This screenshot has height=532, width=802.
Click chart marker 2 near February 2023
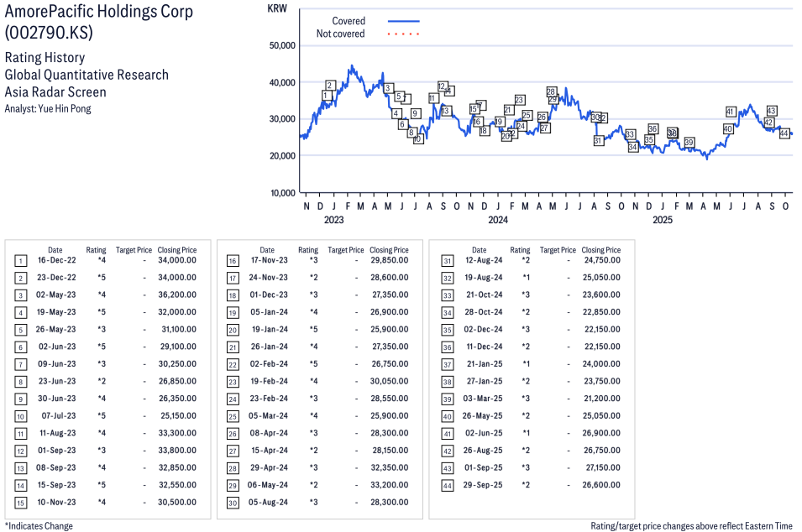click(330, 86)
